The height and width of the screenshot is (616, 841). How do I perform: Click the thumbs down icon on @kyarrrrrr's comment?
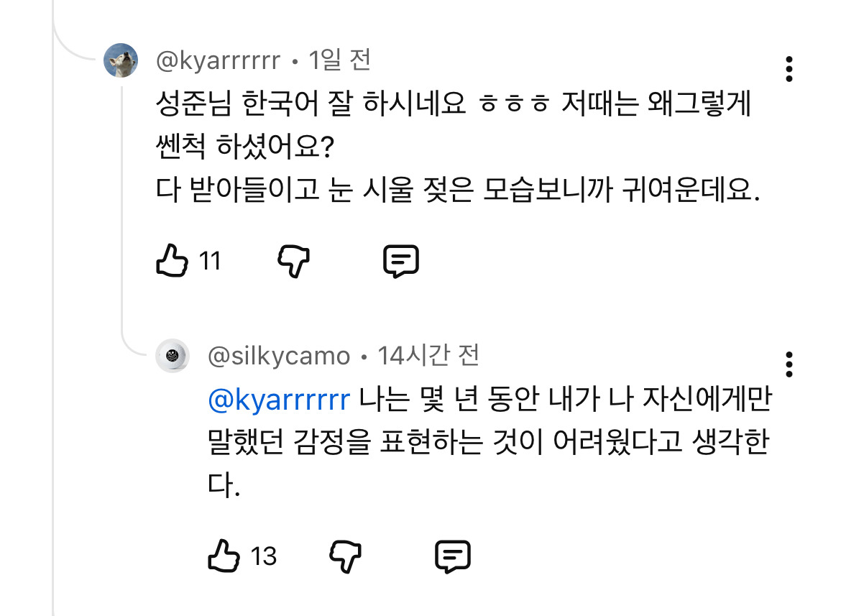coord(293,261)
